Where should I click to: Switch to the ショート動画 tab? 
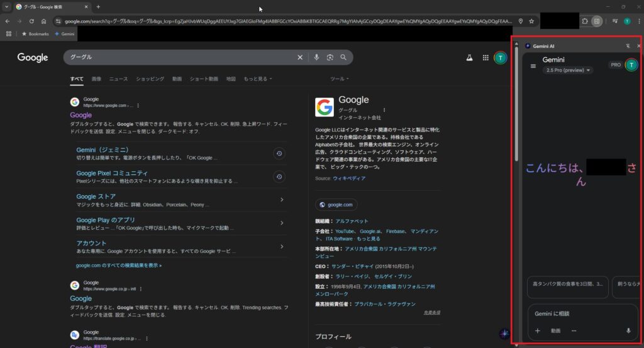(x=204, y=79)
